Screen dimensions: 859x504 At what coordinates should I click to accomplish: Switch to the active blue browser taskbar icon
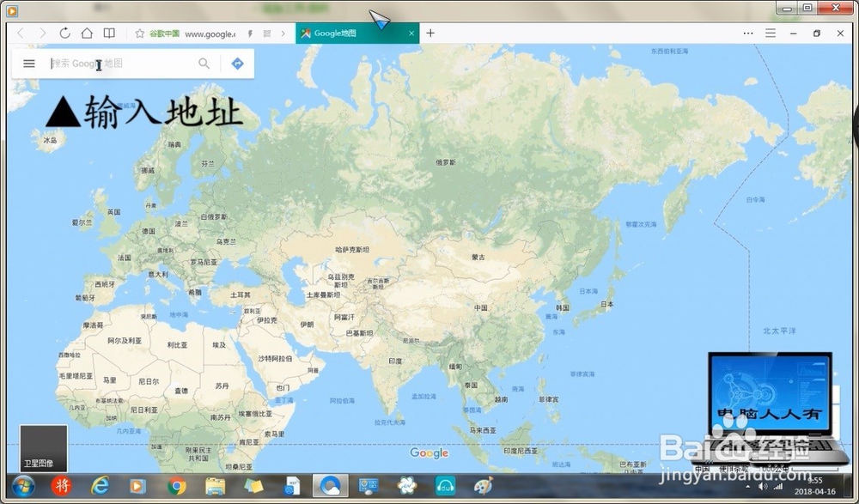pos(331,486)
